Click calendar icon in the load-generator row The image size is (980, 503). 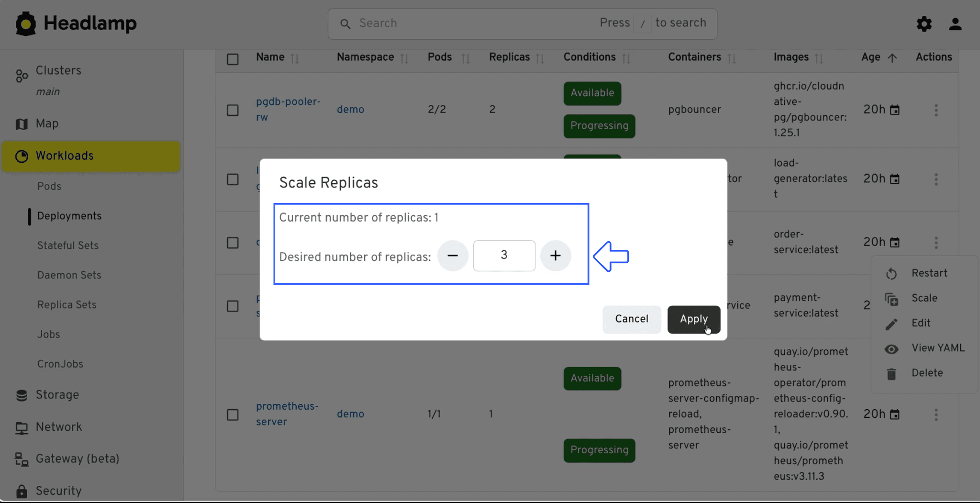point(894,179)
